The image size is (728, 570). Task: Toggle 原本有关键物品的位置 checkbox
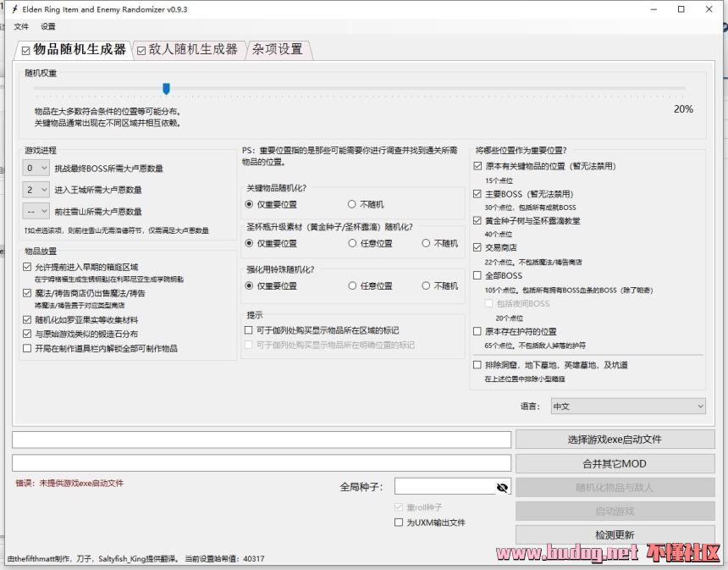point(477,166)
